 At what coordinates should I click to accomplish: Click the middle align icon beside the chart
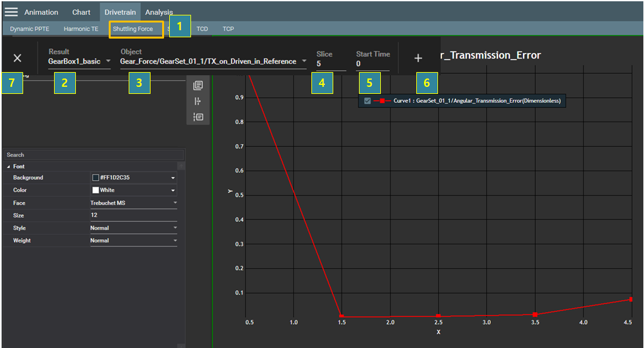198,101
